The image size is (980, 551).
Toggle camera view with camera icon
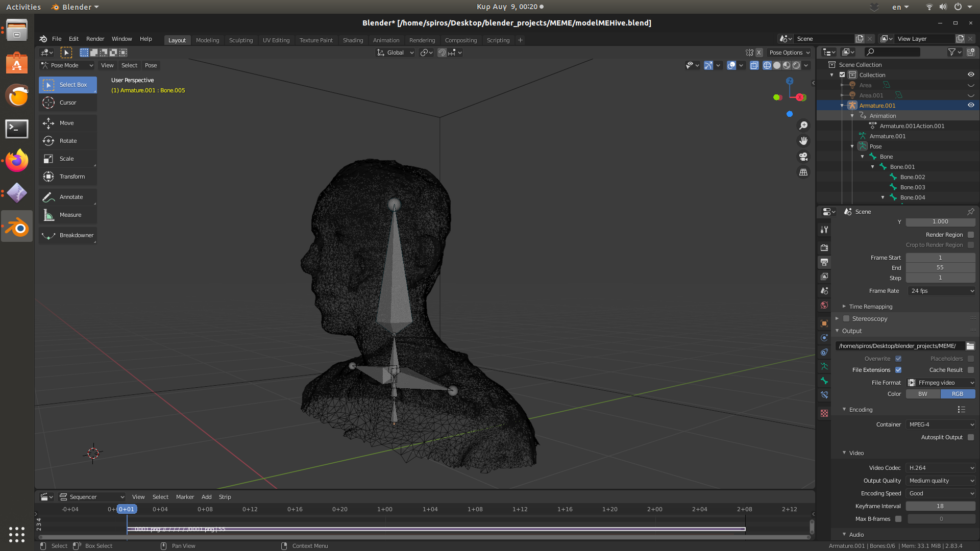click(x=803, y=157)
